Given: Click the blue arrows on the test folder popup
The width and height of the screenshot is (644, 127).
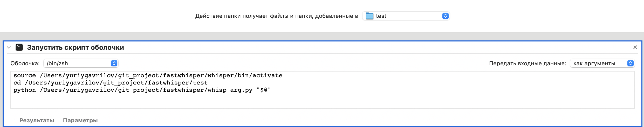Looking at the screenshot, I should 445,16.
